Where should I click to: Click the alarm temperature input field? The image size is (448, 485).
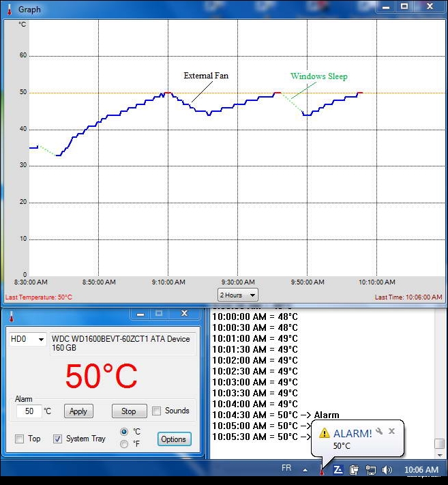[29, 411]
